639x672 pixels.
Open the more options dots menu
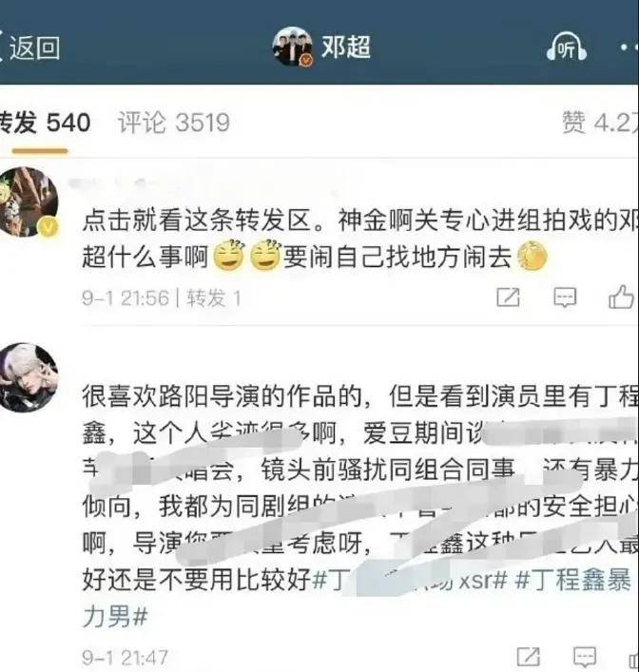tap(629, 48)
